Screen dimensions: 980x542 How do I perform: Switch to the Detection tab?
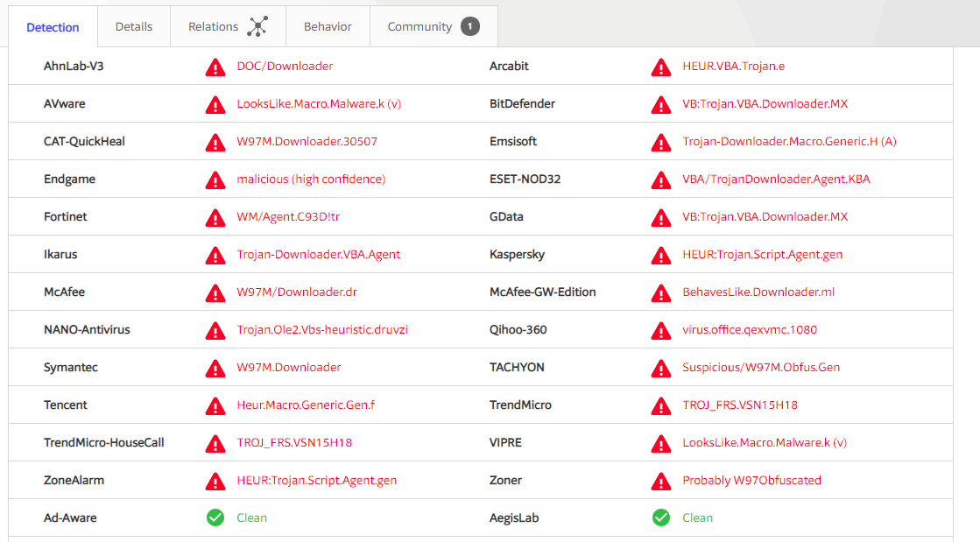[53, 27]
